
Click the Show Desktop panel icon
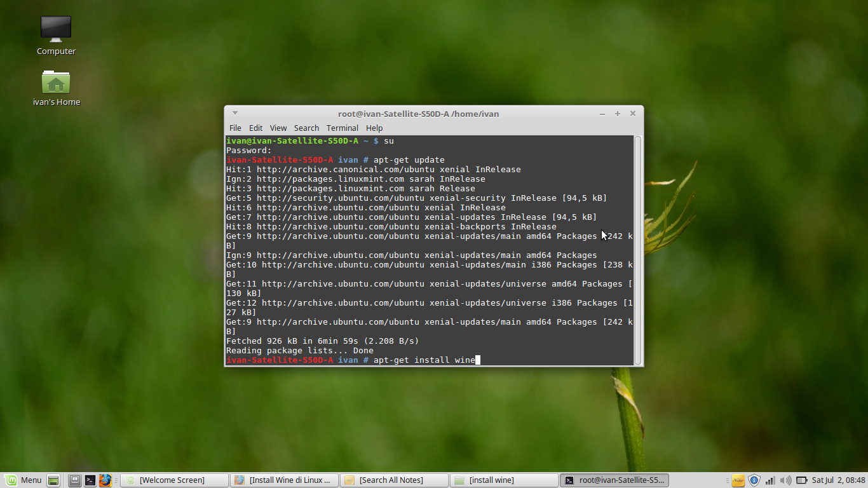click(74, 480)
